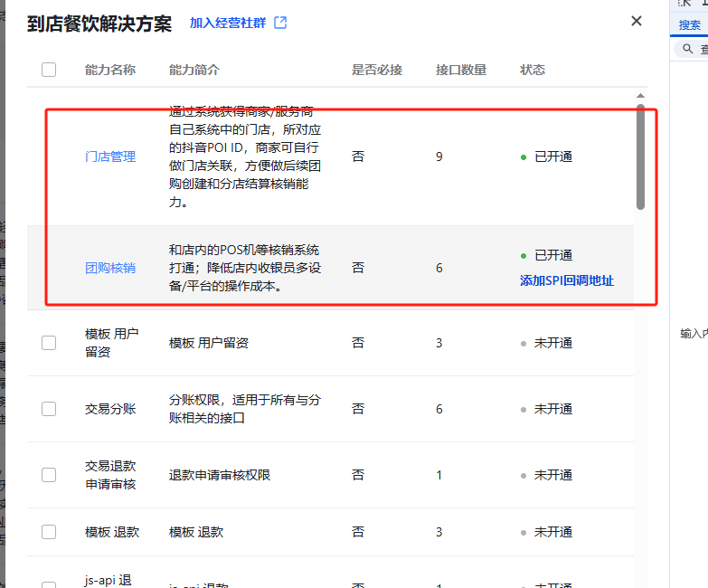Viewport: 708px width, 588px height.
Task: Open the 加入经营社群 link
Action: [x=227, y=23]
